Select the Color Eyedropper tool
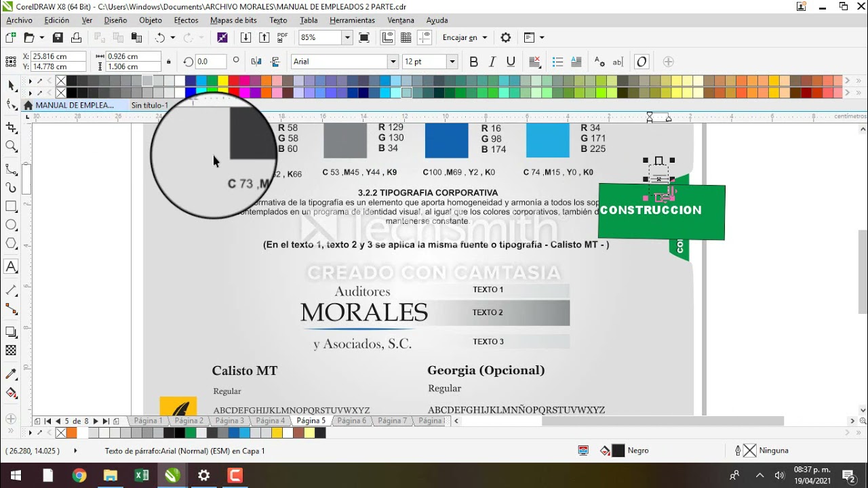The image size is (868, 488). [x=11, y=374]
